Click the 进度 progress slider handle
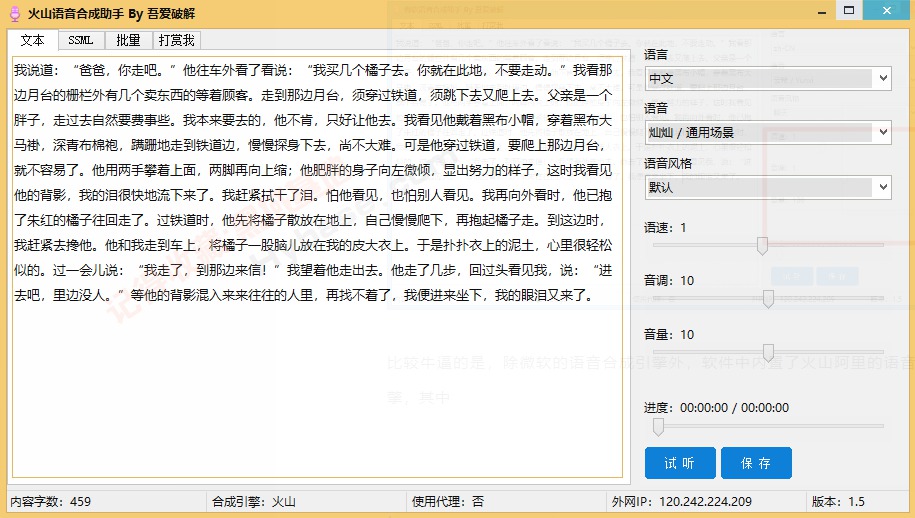 [x=658, y=426]
